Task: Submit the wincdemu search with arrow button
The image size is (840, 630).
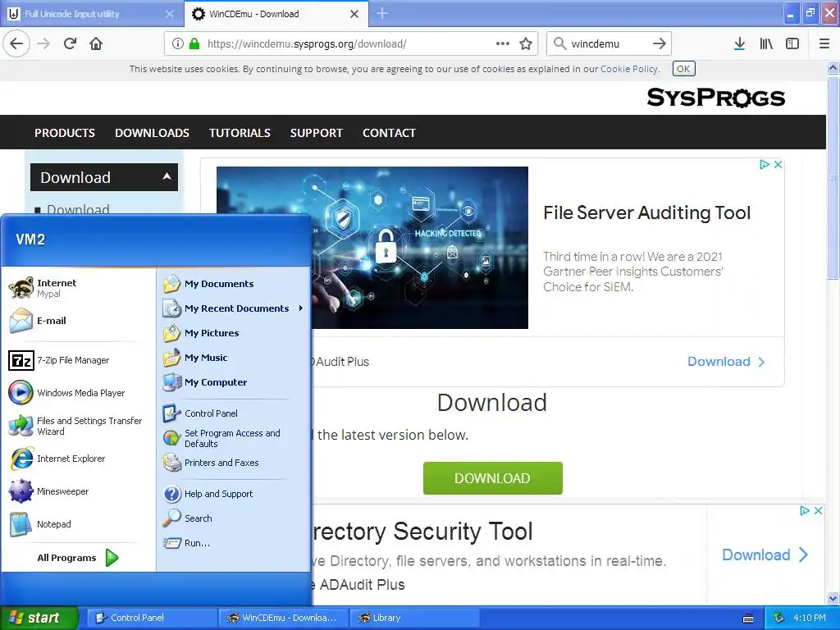Action: pos(660,43)
